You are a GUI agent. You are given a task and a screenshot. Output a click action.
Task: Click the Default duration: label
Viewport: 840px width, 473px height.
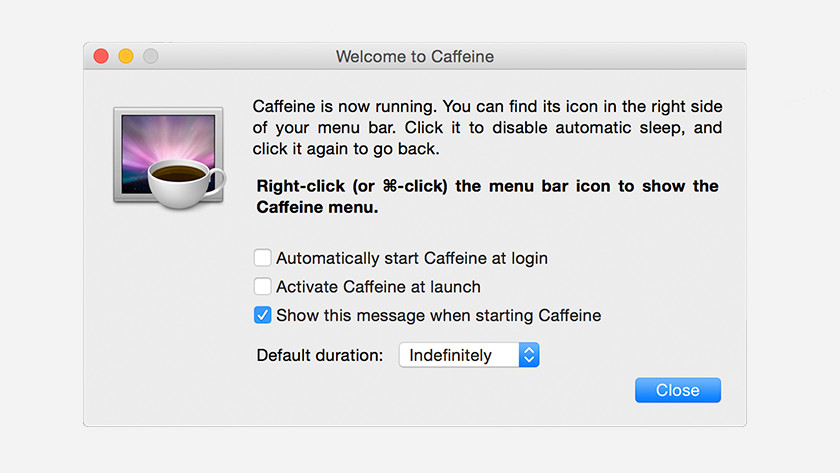[x=320, y=355]
